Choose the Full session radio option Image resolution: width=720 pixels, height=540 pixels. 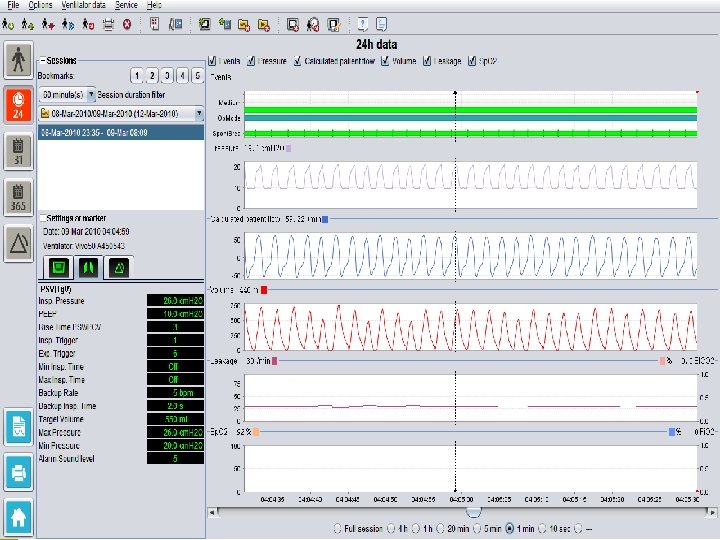point(336,527)
